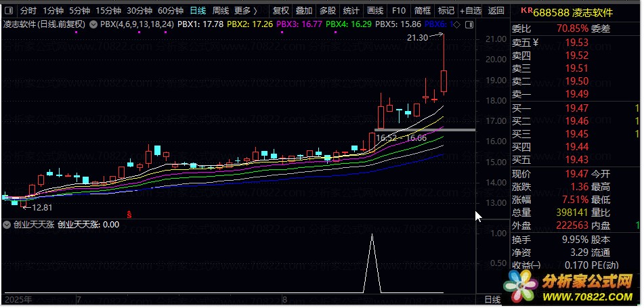Open the 复权 adjustment option
The image size is (644, 308).
pyautogui.click(x=281, y=10)
